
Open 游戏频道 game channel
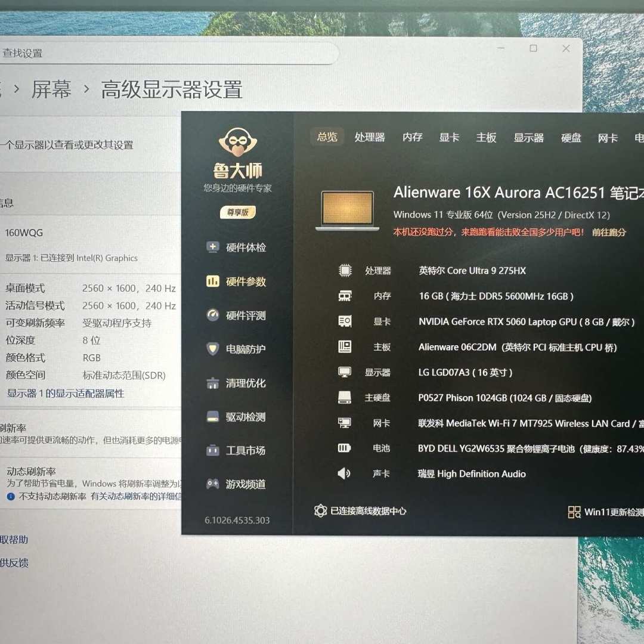coord(236,484)
